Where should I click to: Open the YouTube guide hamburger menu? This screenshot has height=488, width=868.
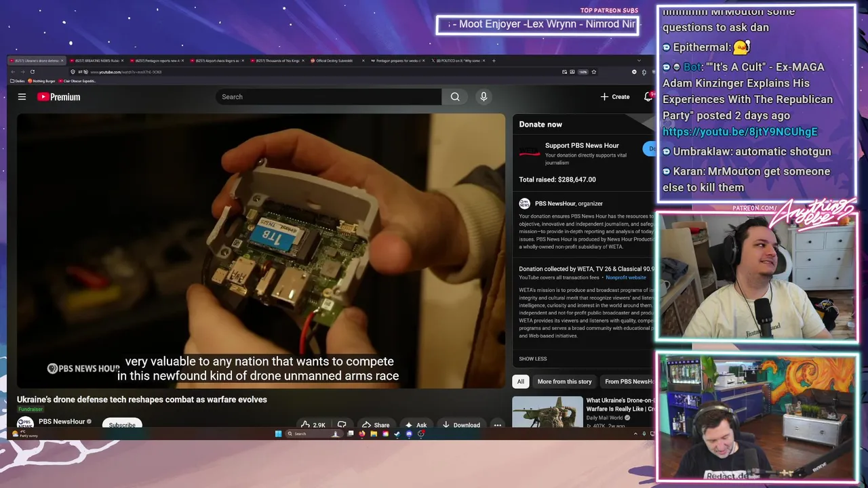pos(22,97)
